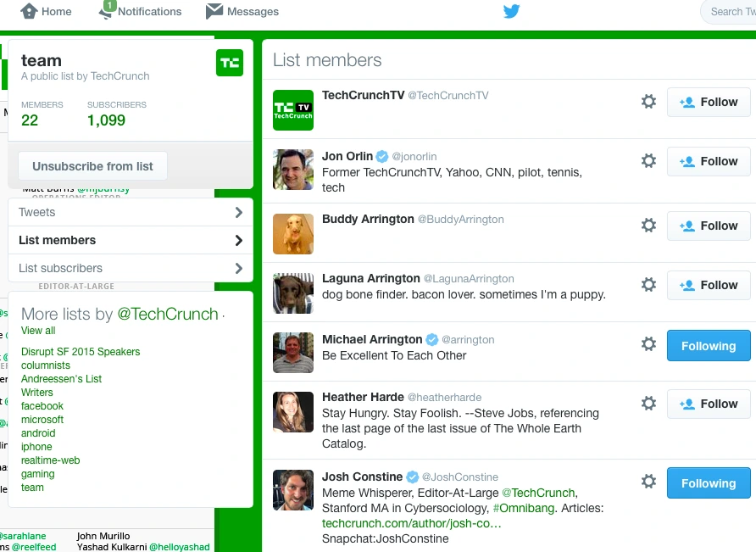Click Josh Constine's verified badge
Screen dimensions: 756x552
[x=412, y=477]
